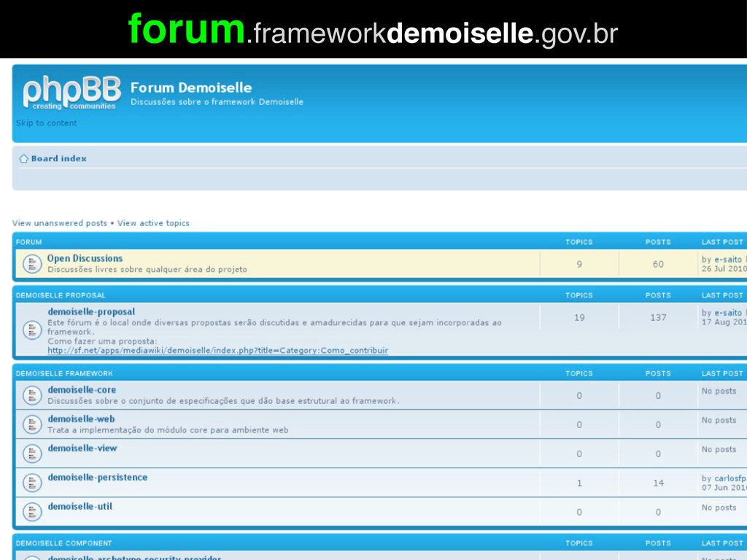Click the demoiselle-view forum icon
Screen dimensions: 747x560
pyautogui.click(x=32, y=454)
